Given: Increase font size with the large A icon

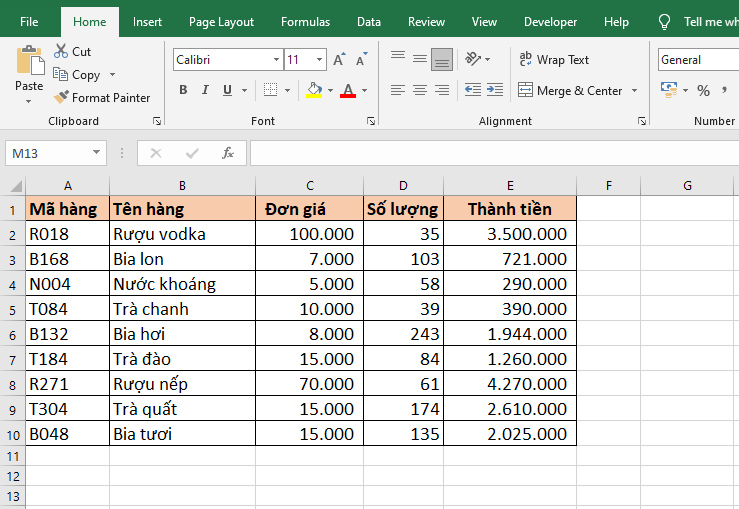Looking at the screenshot, I should [x=339, y=60].
